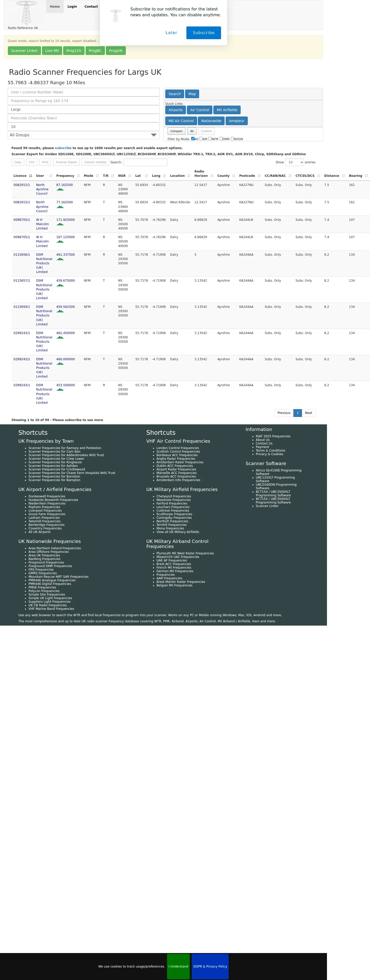Open the Map view button
The image size is (370, 980).
click(192, 94)
